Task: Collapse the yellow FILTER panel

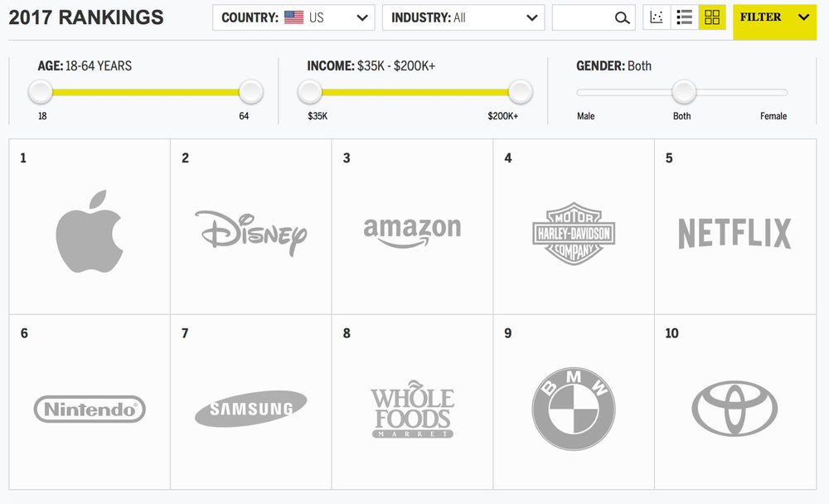Action: [x=774, y=20]
